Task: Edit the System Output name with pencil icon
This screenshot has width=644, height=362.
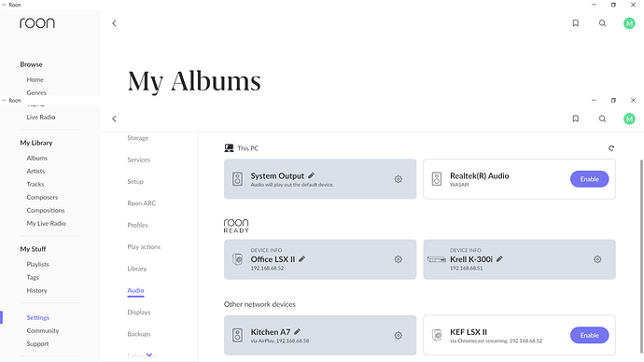Action: (312, 175)
